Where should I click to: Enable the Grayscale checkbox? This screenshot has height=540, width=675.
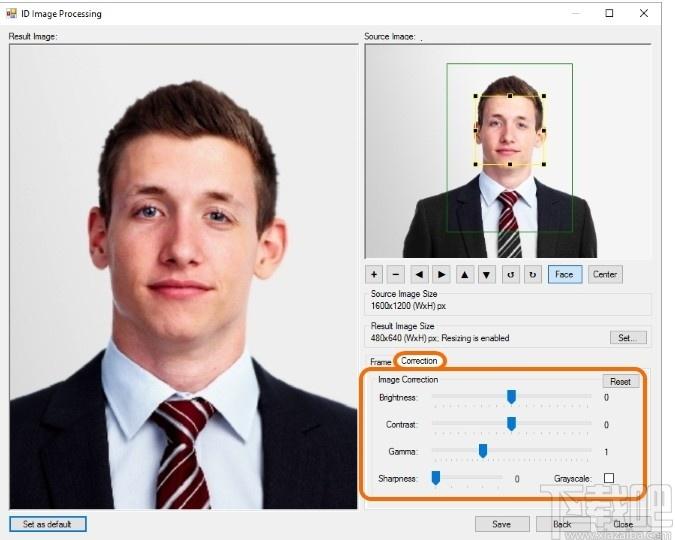[x=609, y=478]
